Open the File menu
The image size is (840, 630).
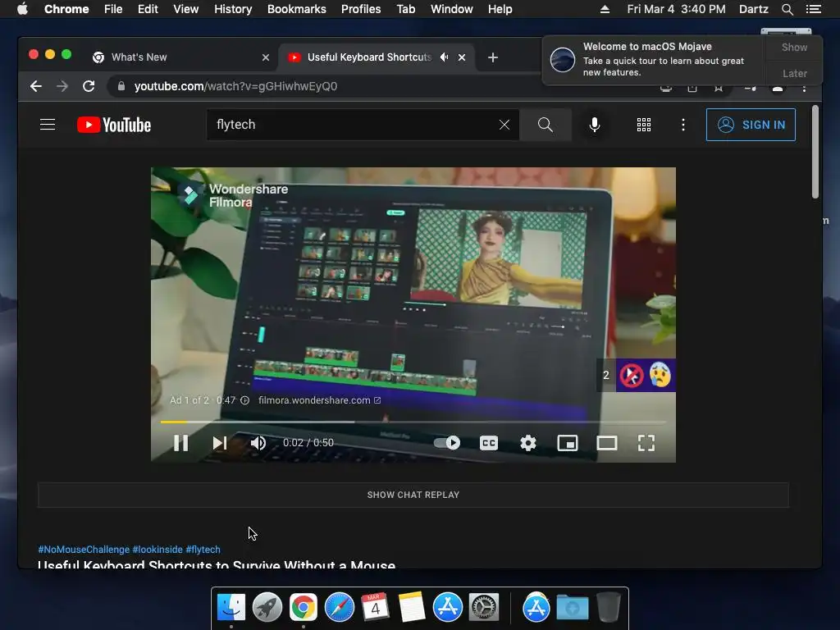click(x=113, y=9)
